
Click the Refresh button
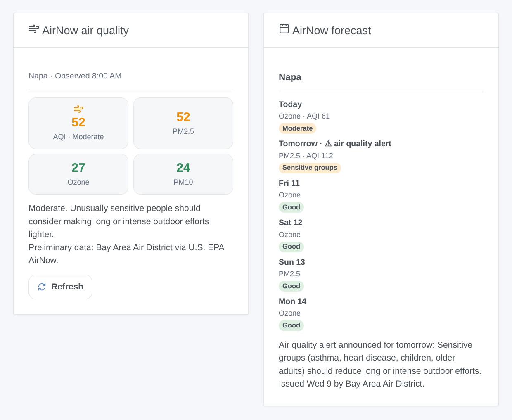(60, 287)
